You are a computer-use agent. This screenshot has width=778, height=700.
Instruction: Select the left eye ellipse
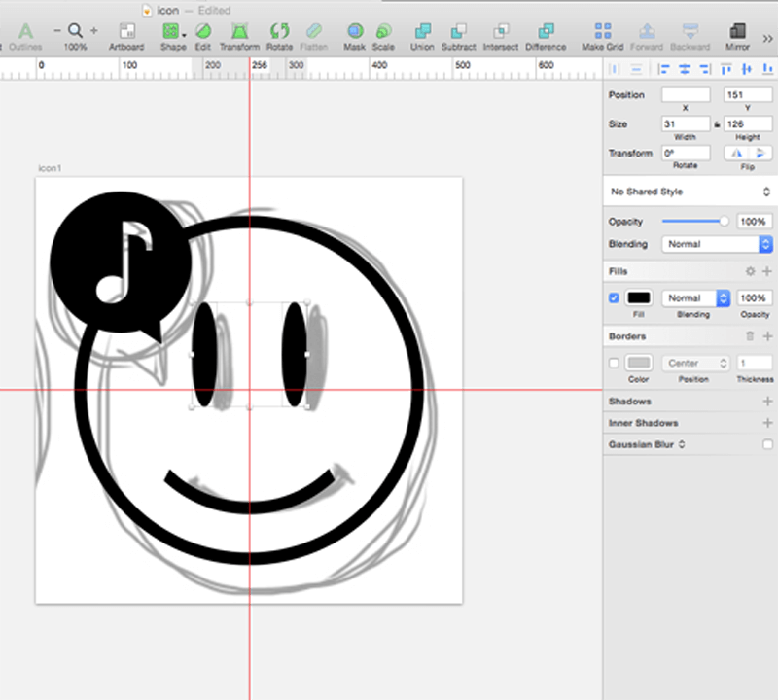pos(204,354)
